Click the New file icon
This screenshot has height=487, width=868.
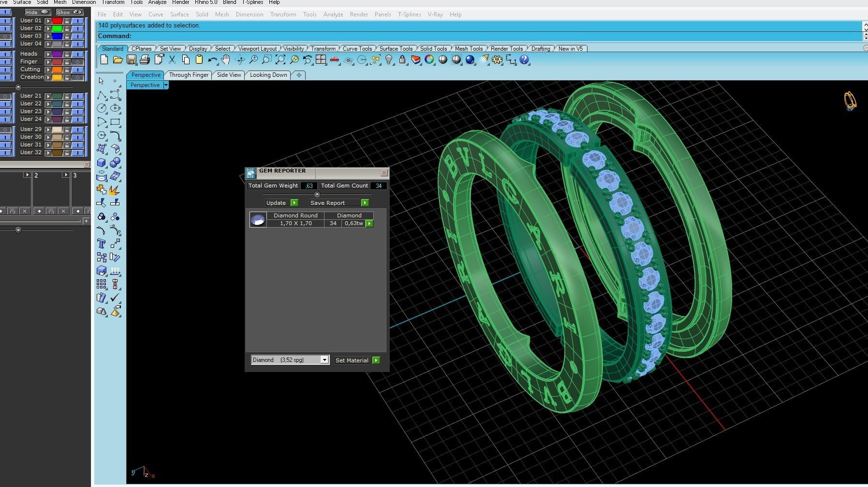[104, 60]
